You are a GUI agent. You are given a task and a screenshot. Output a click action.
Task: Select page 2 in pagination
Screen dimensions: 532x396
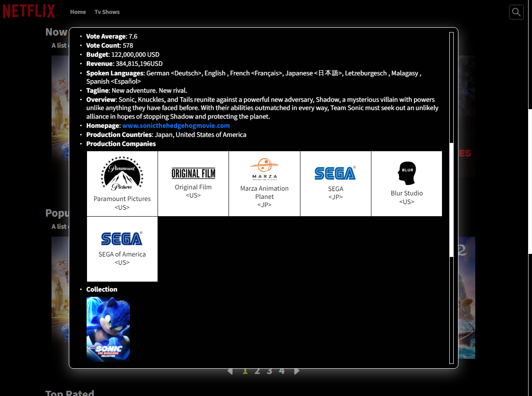click(x=257, y=371)
